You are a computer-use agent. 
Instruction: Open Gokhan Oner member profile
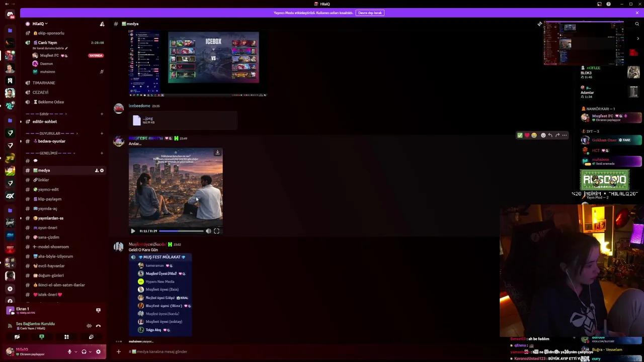click(611, 140)
